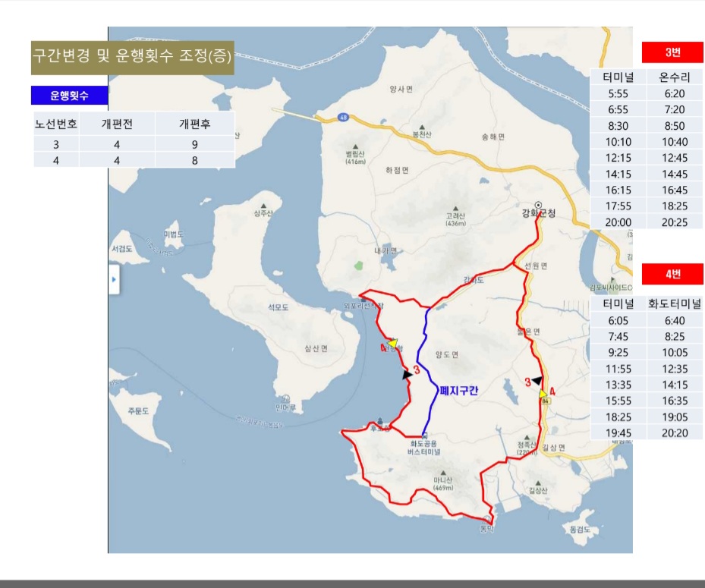Click the 10:40 time cell
Viewport: 705px width, 588px height.
point(675,142)
